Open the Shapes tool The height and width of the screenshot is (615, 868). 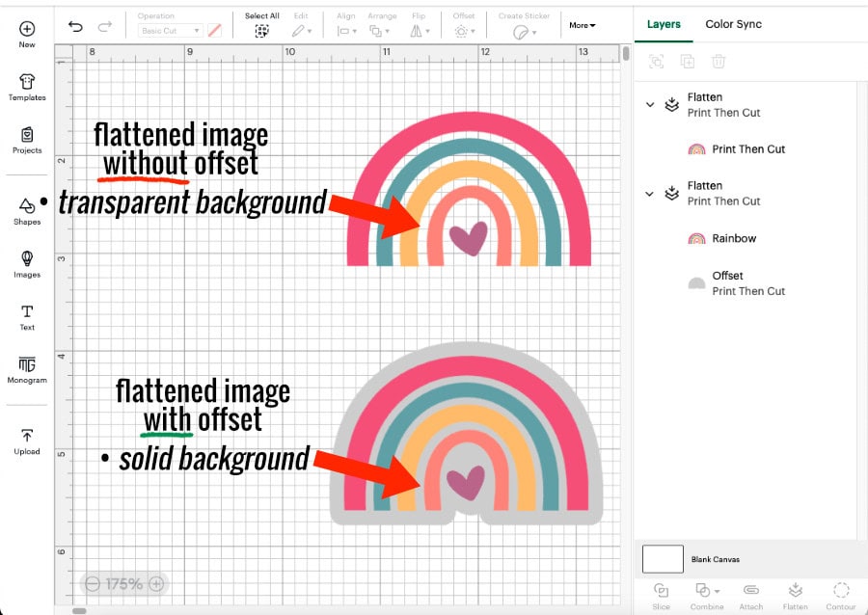[x=27, y=212]
